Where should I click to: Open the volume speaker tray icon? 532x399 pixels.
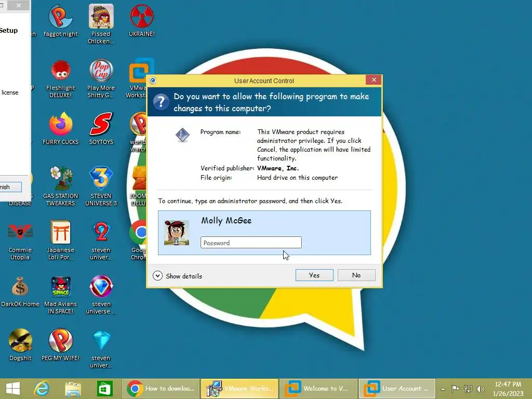[480, 389]
